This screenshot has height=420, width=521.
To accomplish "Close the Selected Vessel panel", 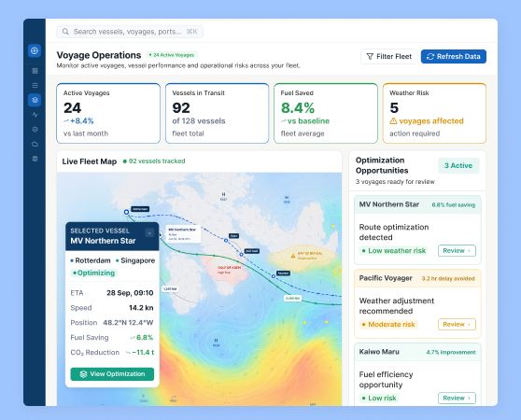I will pyautogui.click(x=149, y=233).
